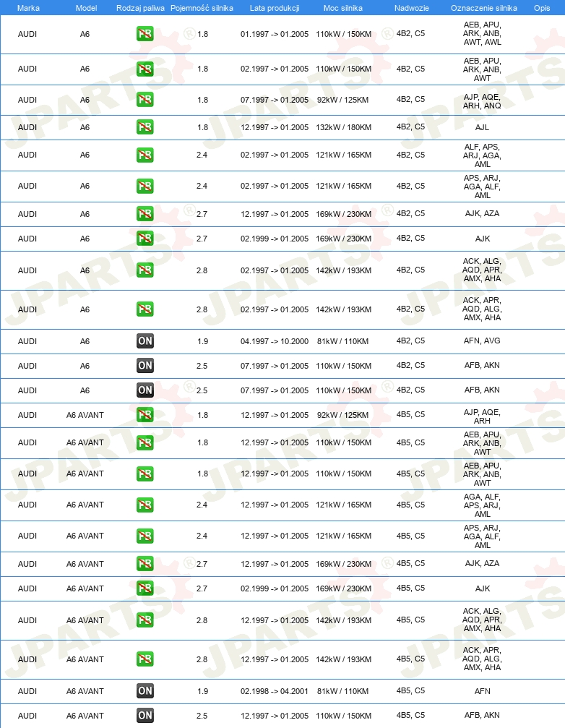Select the 'AJP, AQE, ARH, ANQ' engine cell
Viewport: 565px width, 728px height.
click(x=483, y=101)
